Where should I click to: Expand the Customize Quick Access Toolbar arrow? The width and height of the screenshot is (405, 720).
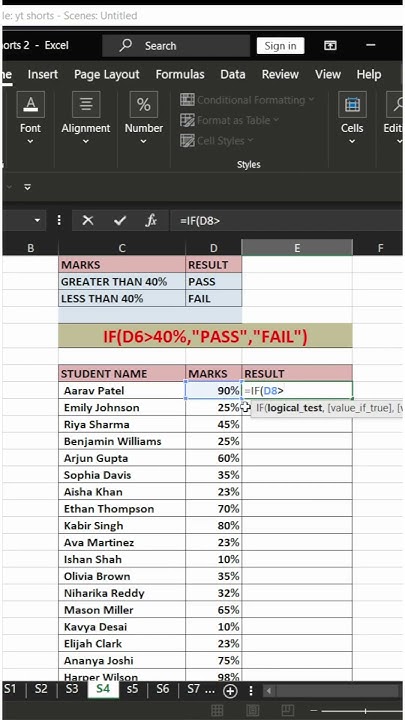point(28,187)
